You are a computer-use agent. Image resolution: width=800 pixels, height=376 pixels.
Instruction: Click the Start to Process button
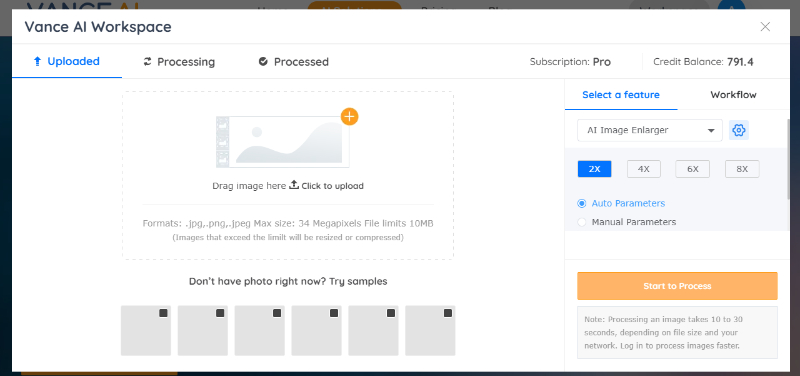coord(677,286)
